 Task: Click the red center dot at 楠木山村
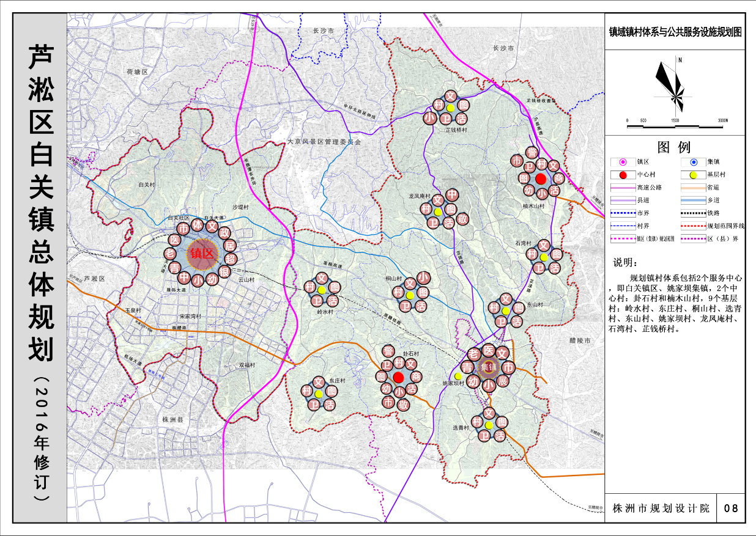point(541,178)
